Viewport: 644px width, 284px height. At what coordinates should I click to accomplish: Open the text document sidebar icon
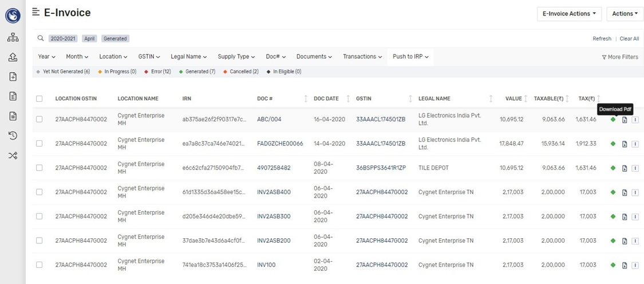tap(13, 116)
